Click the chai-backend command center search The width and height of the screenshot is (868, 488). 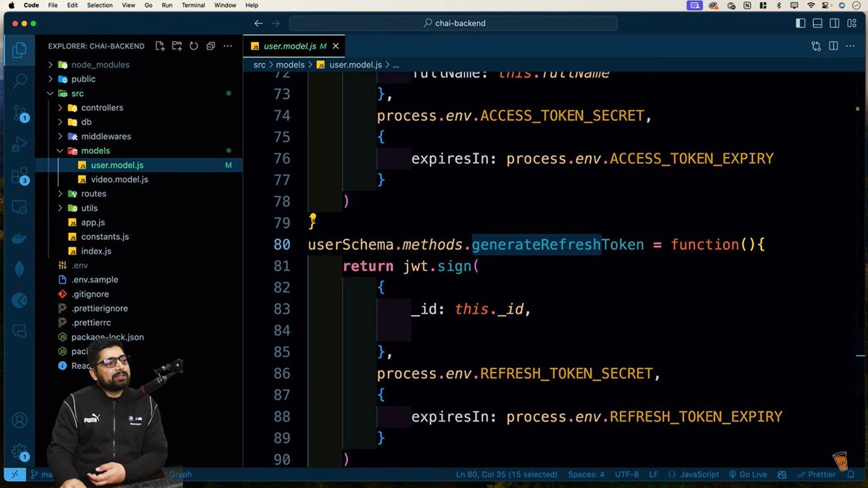(x=454, y=23)
